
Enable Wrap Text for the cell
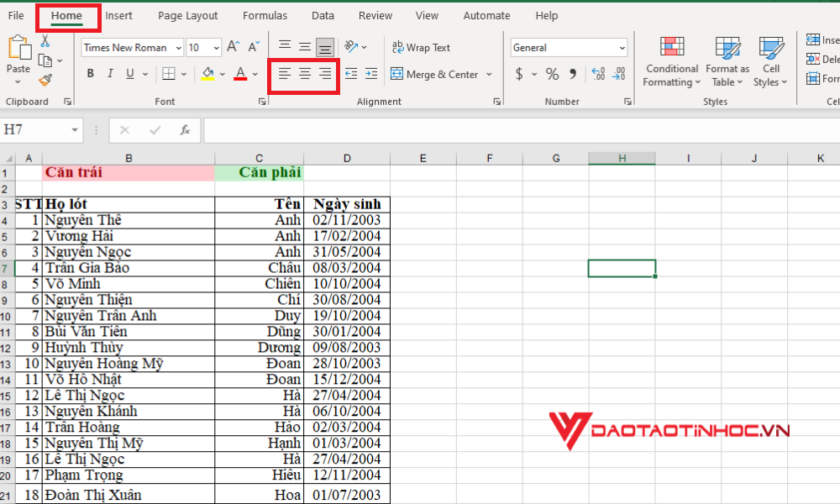(x=421, y=47)
